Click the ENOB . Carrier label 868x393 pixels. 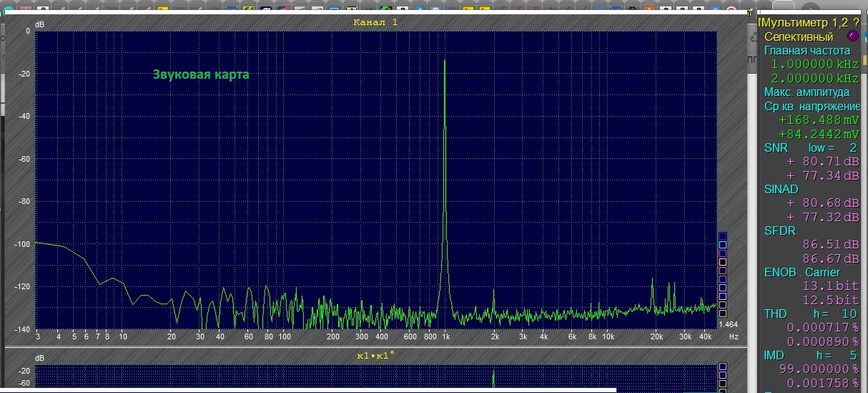pos(802,273)
